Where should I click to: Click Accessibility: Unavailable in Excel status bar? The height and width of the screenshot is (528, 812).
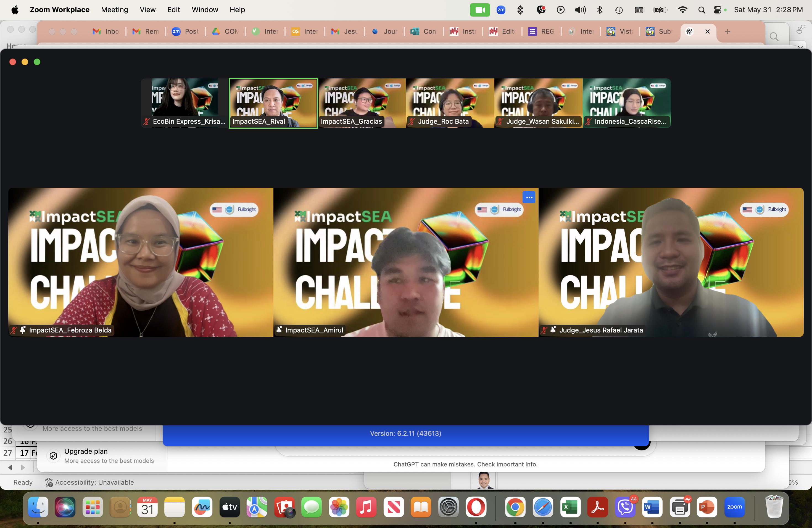tap(89, 482)
